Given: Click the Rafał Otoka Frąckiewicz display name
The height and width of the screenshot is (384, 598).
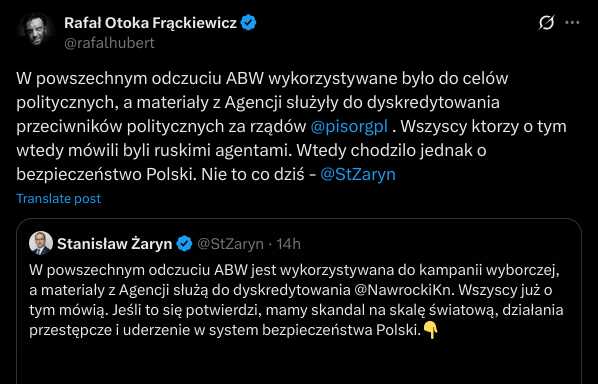Looking at the screenshot, I should tap(151, 23).
